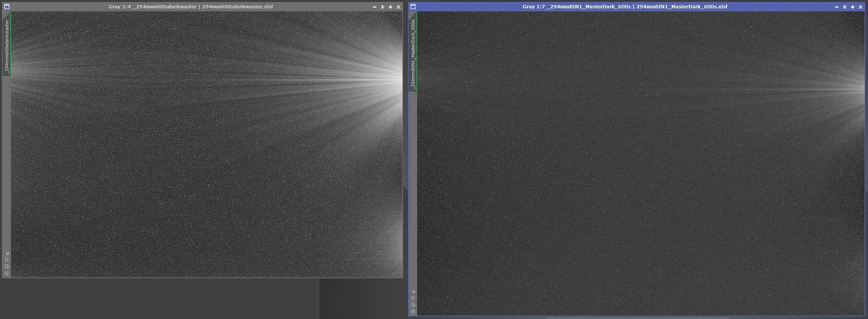This screenshot has height=319, width=868.
Task: Click the circular target icon in the 294mm600sdarkmaster window's left strip
Action: point(7,273)
